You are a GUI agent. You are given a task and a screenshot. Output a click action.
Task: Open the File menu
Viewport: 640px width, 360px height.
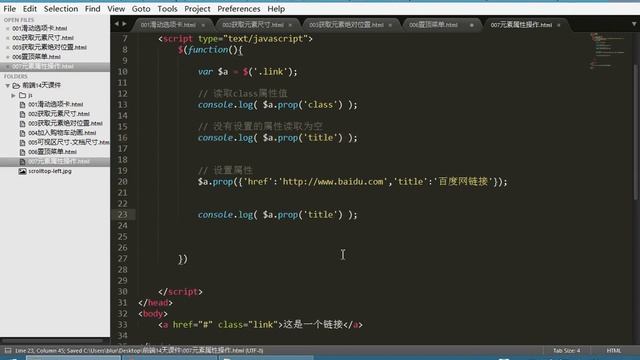[x=9, y=9]
